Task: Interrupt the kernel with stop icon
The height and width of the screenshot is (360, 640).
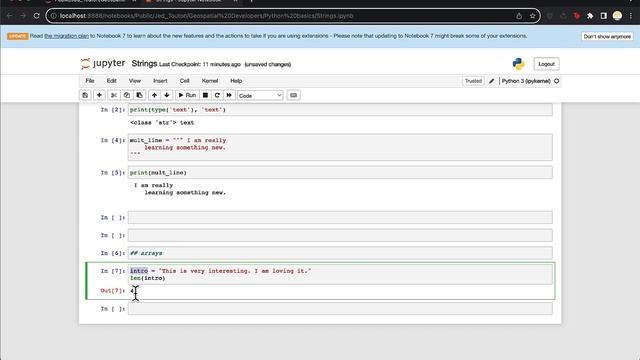Action: tap(205, 95)
